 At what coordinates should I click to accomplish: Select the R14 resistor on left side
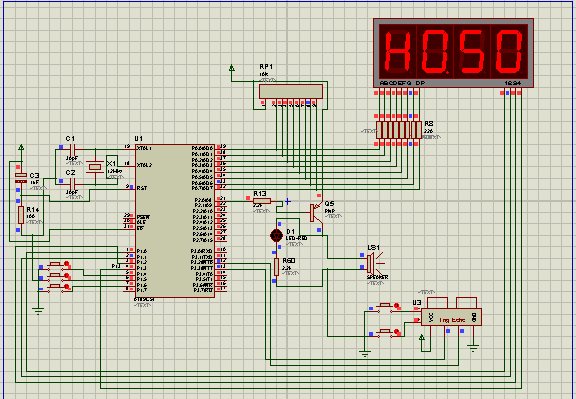21,215
